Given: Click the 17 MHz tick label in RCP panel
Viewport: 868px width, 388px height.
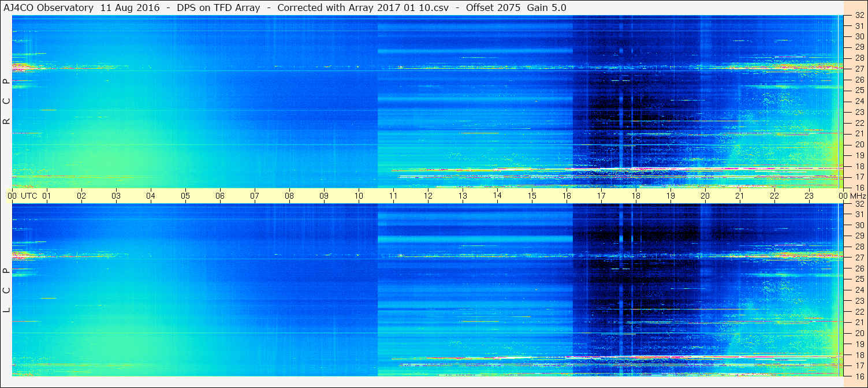Looking at the screenshot, I should (859, 177).
